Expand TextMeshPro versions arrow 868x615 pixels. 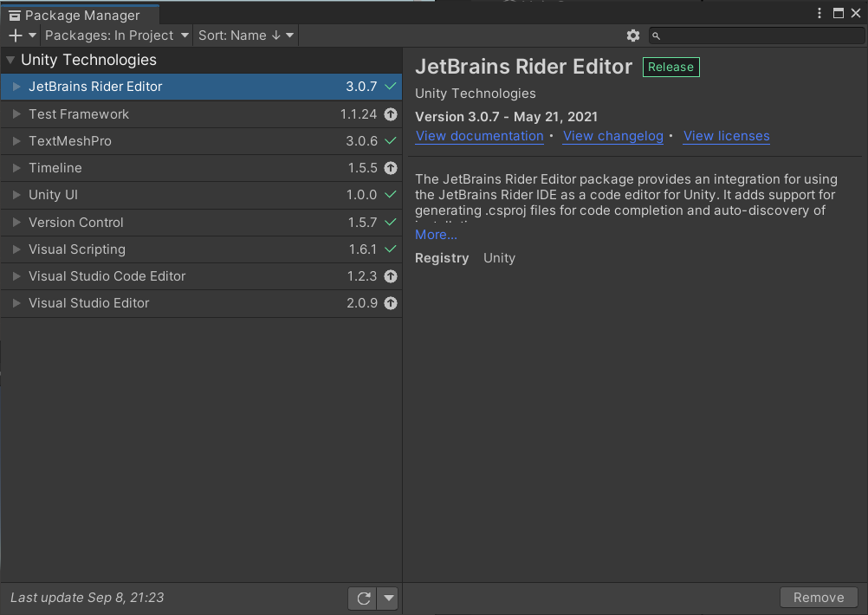tap(16, 141)
